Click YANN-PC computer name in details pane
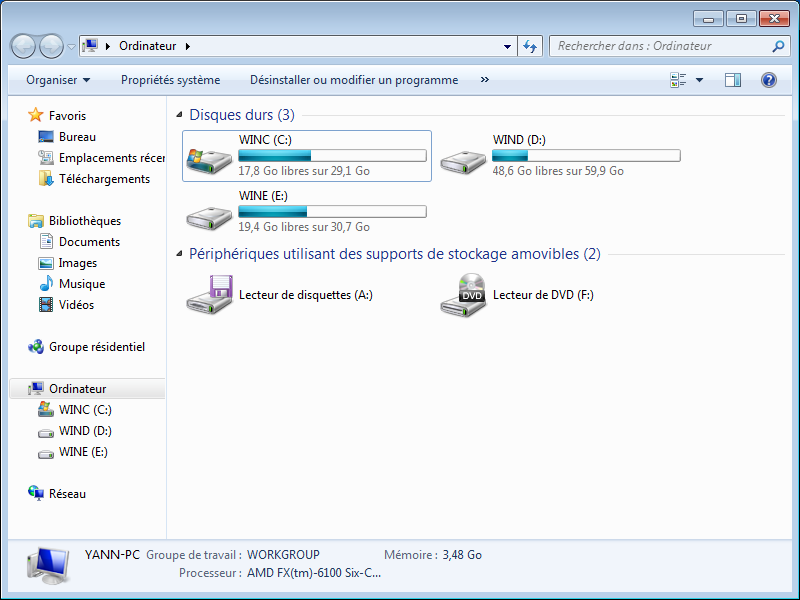Screen dimensions: 800x600 pyautogui.click(x=112, y=555)
